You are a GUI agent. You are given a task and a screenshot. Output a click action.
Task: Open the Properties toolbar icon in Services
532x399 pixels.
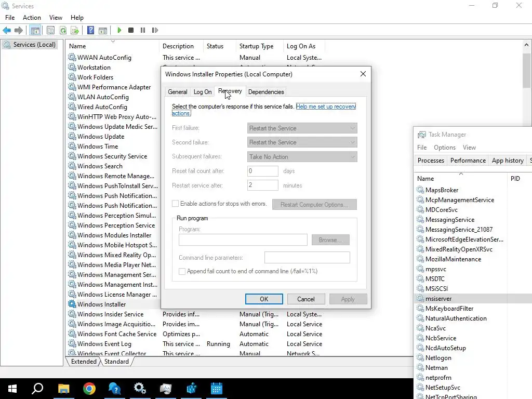click(50, 30)
